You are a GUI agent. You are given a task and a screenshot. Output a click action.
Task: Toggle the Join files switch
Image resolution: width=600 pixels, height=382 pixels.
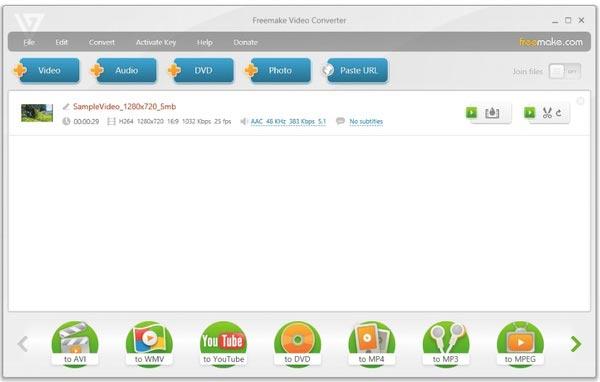(x=565, y=71)
